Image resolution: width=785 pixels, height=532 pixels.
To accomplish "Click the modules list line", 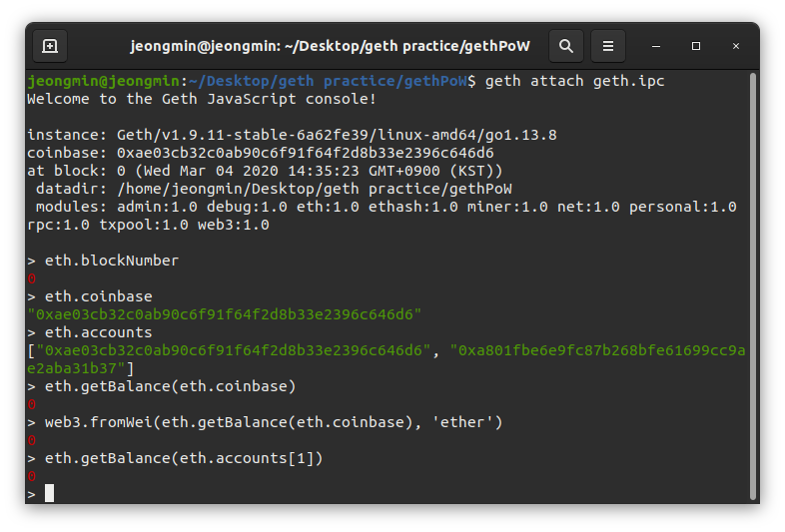I will [386, 208].
